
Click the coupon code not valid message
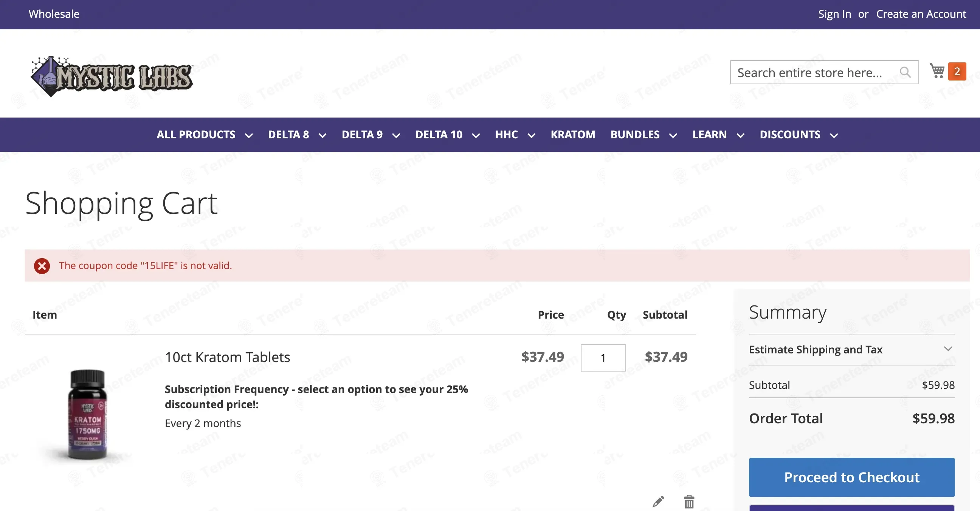(x=145, y=265)
